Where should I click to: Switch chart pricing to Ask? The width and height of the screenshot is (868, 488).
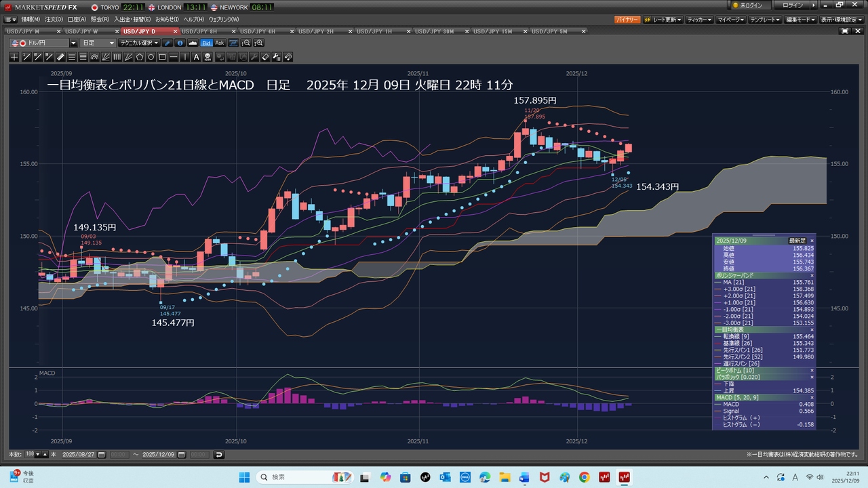tap(219, 43)
